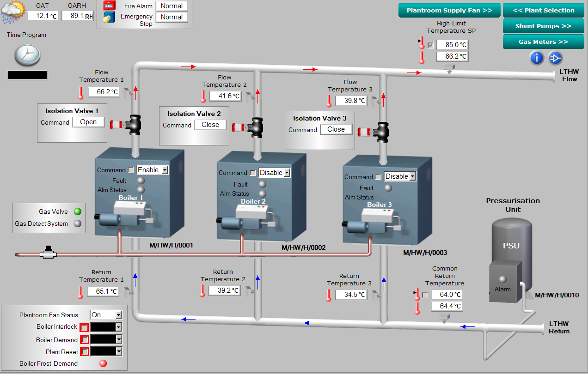The height and width of the screenshot is (374, 588).
Task: Click the blue arrow icon beside info
Action: point(555,58)
